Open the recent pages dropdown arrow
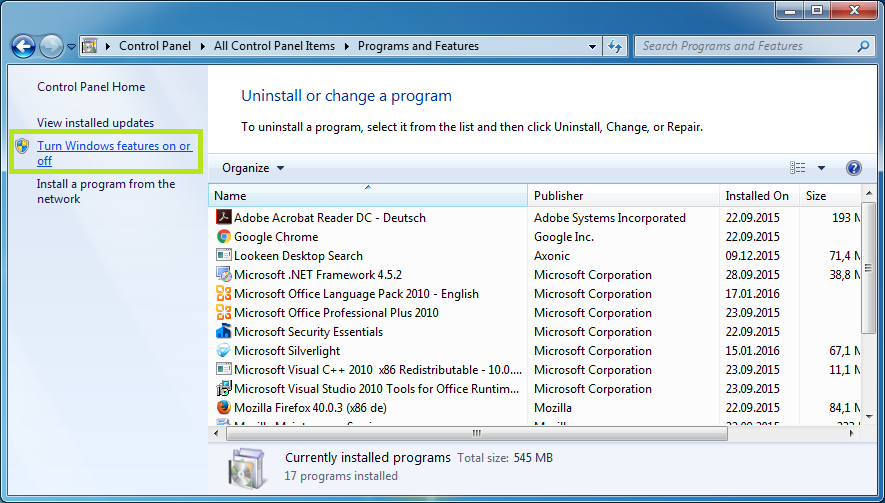Viewport: 885px width, 503px height. (71, 47)
